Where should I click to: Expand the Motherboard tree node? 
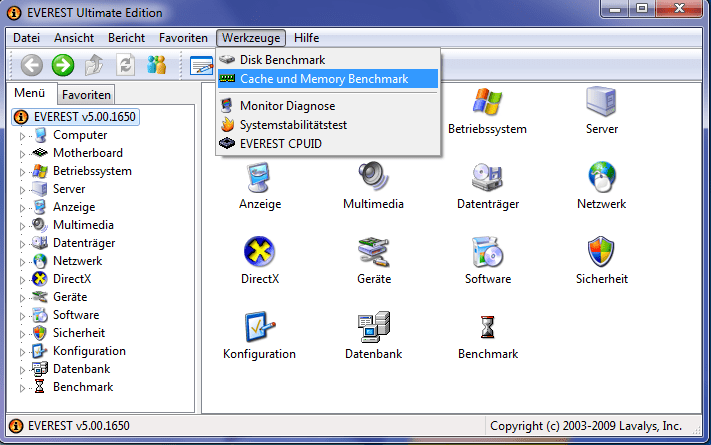coord(22,154)
